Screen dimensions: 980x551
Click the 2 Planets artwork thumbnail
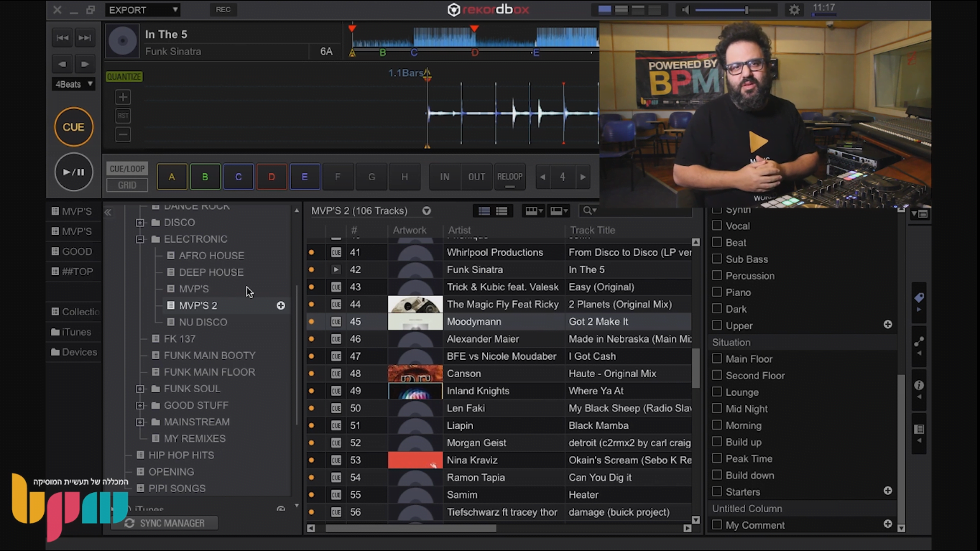click(x=415, y=305)
